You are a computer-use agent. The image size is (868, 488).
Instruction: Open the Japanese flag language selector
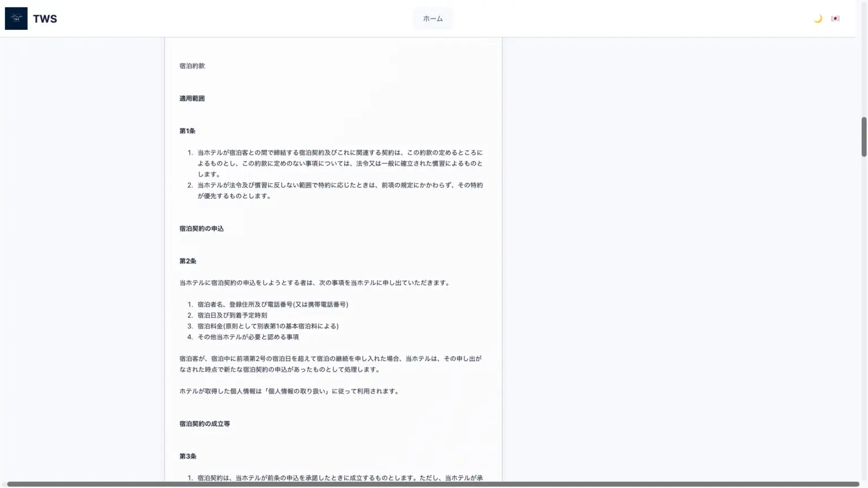pos(835,19)
